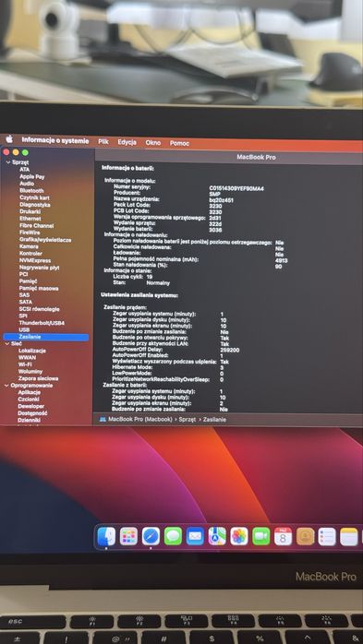Select Kontroler in the sidebar
The image size is (363, 644).
tap(30, 254)
